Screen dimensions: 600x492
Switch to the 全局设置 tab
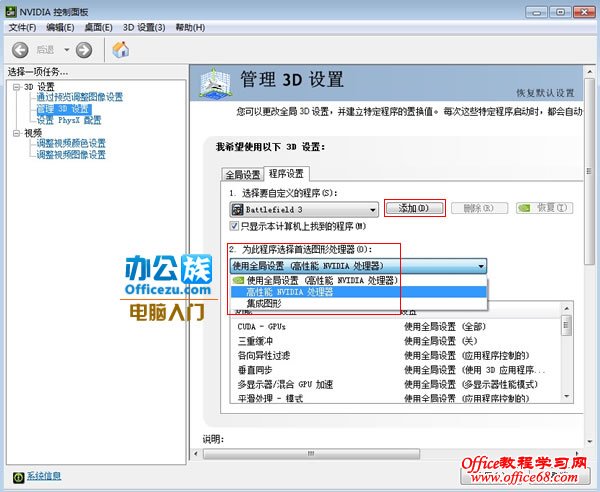[x=243, y=175]
